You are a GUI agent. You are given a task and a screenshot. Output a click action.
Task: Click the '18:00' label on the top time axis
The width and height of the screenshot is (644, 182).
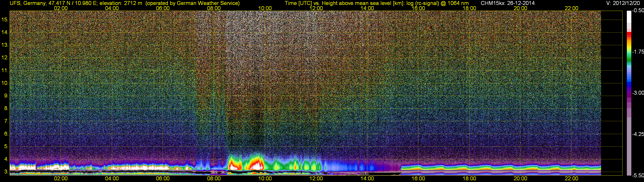[x=469, y=8]
